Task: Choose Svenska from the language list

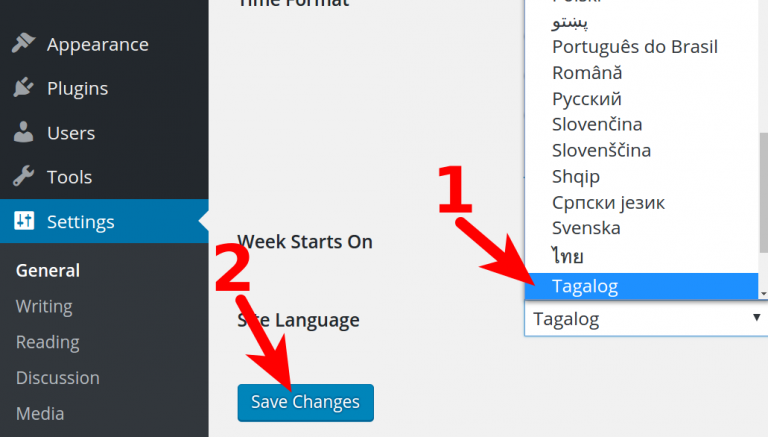Action: (x=586, y=228)
